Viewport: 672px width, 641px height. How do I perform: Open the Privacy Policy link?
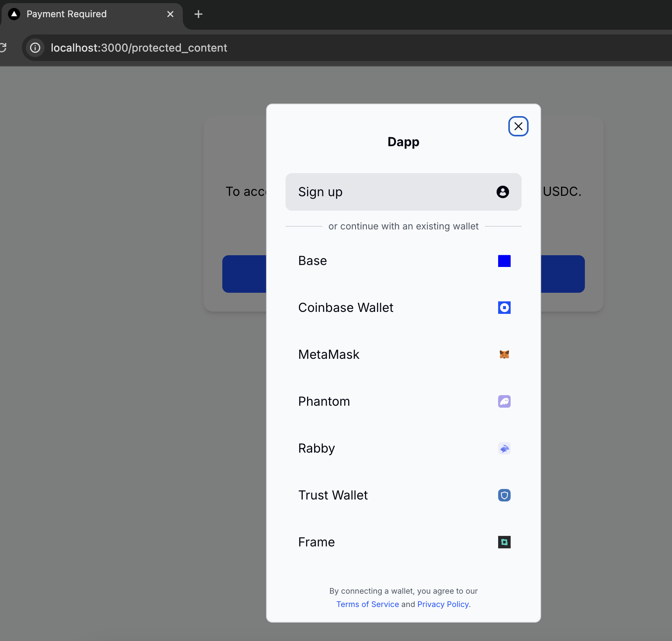(x=443, y=604)
